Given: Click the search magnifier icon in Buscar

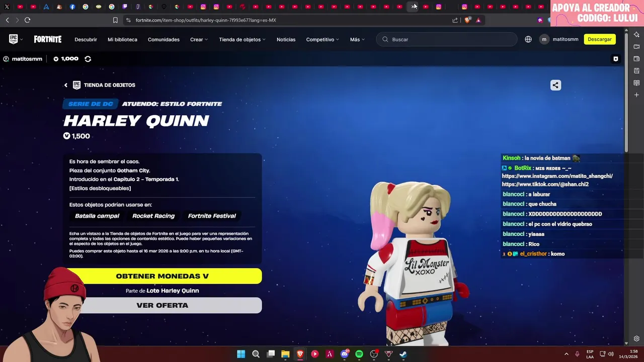Looking at the screenshot, I should pos(385,39).
